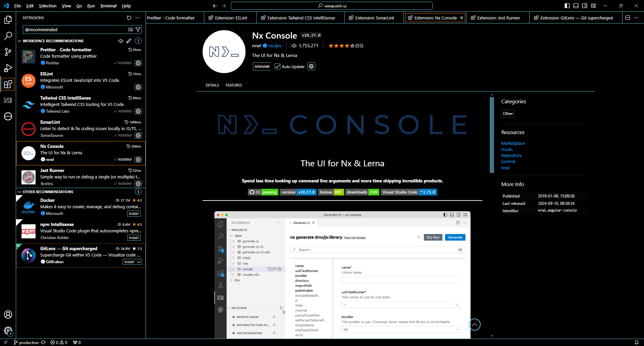Screen dimensions: 644x346
Task: Select GitLens in other recommendations list
Action: click(x=81, y=255)
